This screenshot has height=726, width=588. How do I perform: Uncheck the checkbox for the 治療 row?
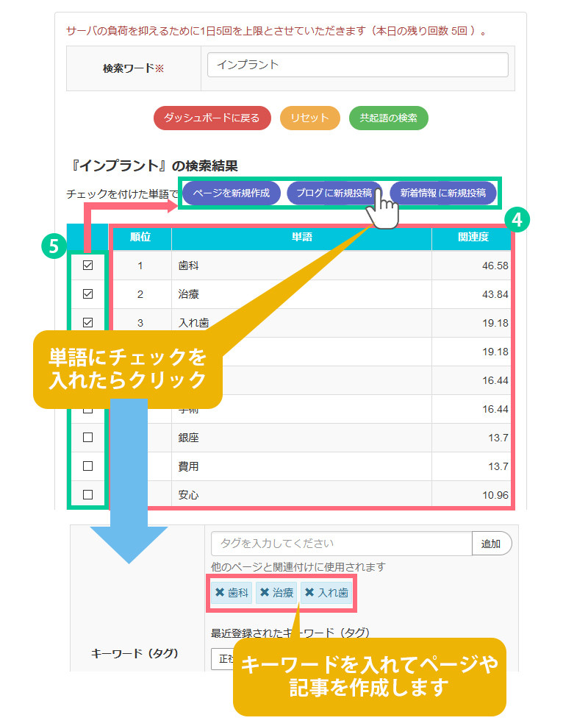tap(88, 294)
